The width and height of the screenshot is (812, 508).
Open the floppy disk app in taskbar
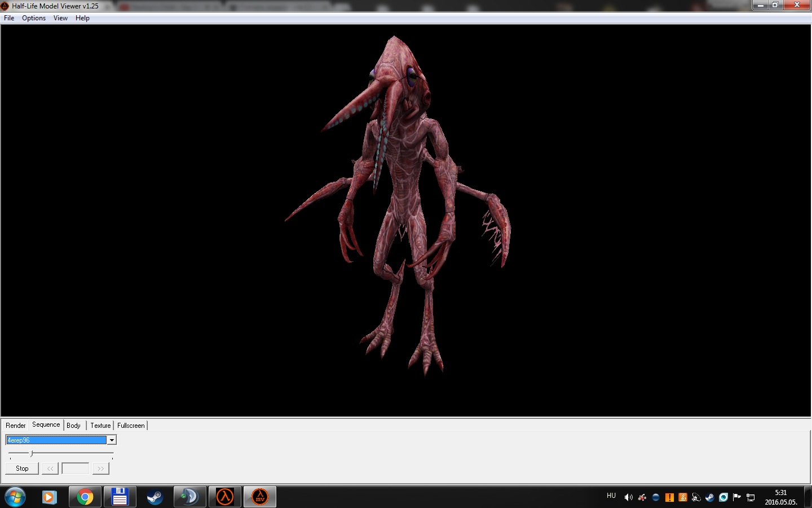point(120,497)
